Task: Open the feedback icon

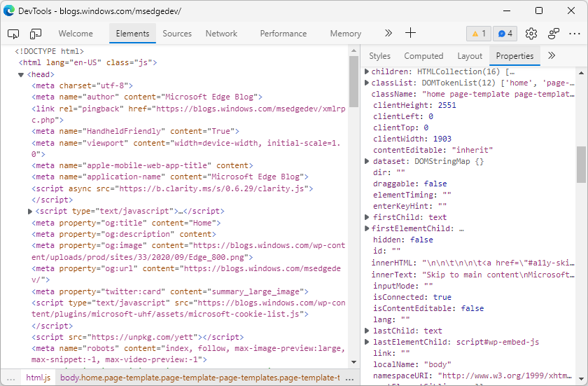Action: tap(554, 34)
